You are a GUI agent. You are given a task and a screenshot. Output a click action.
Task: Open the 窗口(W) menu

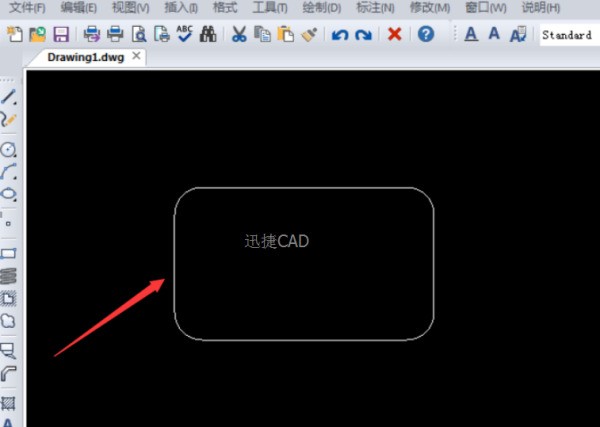pyautogui.click(x=486, y=7)
